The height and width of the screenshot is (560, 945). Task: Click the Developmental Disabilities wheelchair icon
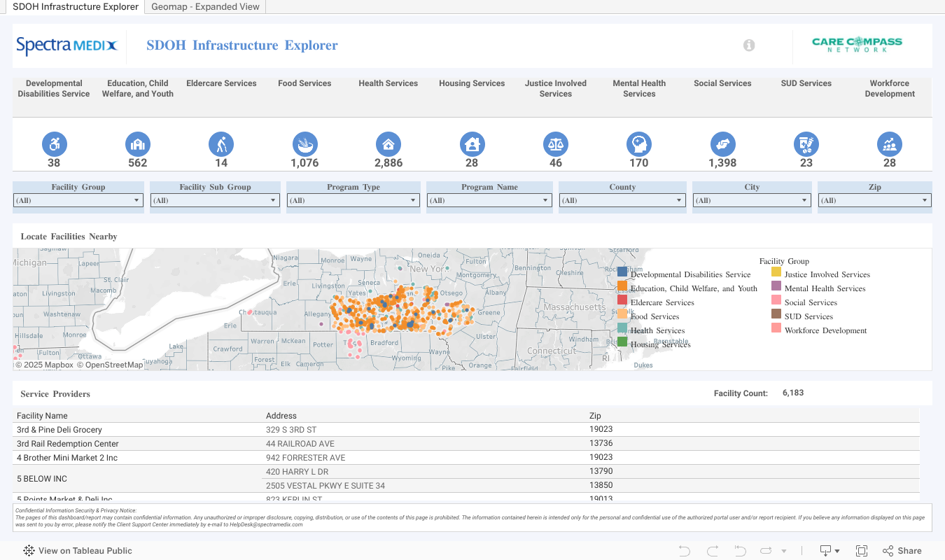54,145
